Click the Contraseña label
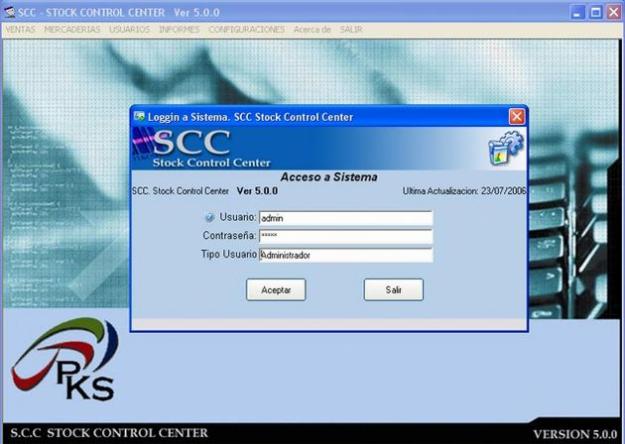Image resolution: width=625 pixels, height=444 pixels. click(x=229, y=236)
